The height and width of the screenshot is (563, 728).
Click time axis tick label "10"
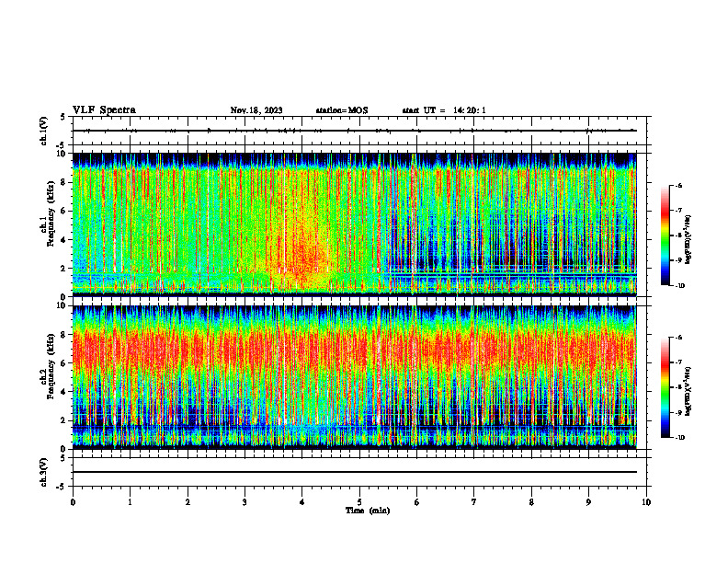pos(646,502)
